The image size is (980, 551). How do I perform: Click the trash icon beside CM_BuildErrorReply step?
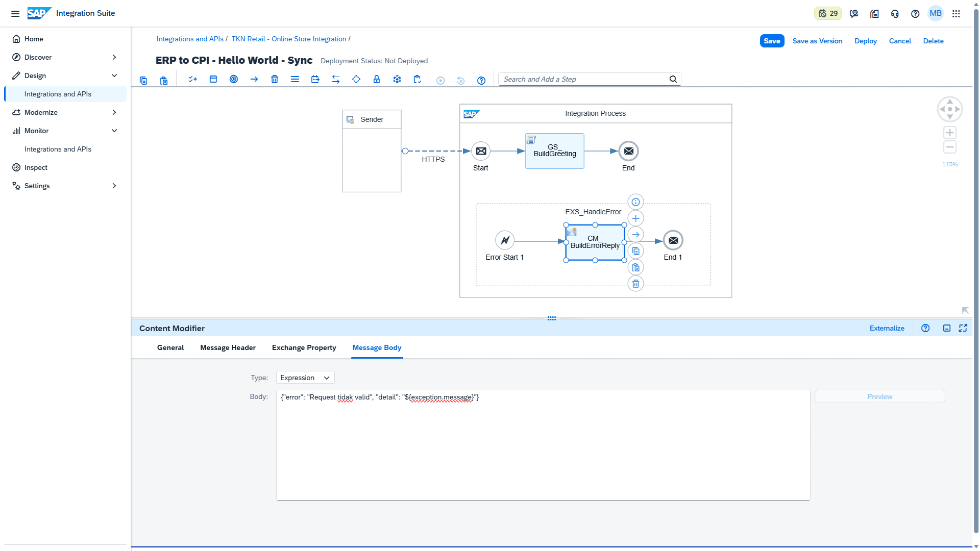(635, 284)
